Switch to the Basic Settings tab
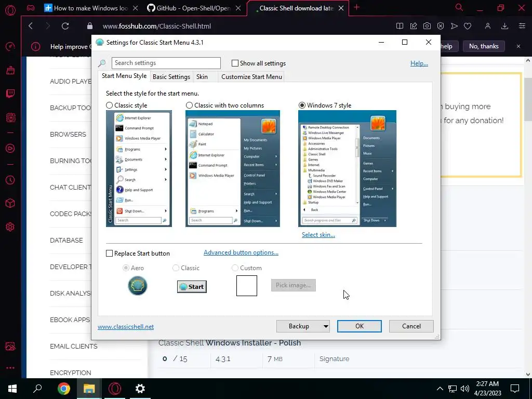 coord(171,77)
